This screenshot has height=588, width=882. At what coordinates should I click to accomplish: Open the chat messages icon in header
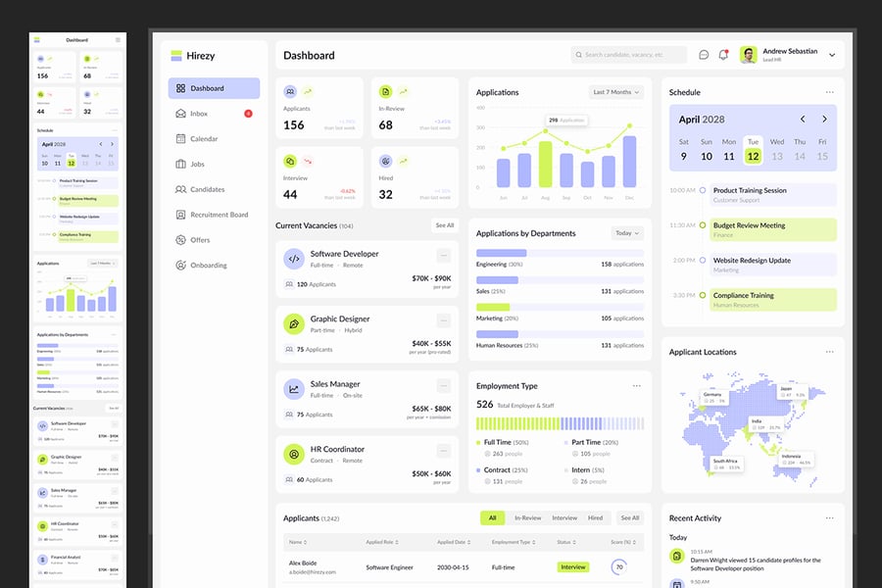(x=704, y=55)
